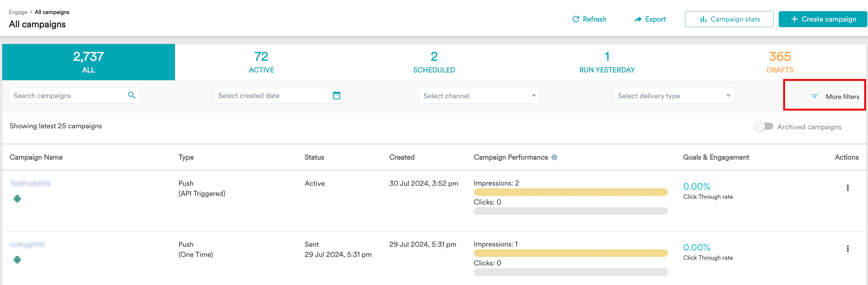Click Android icon on first campaign

pos(17,198)
